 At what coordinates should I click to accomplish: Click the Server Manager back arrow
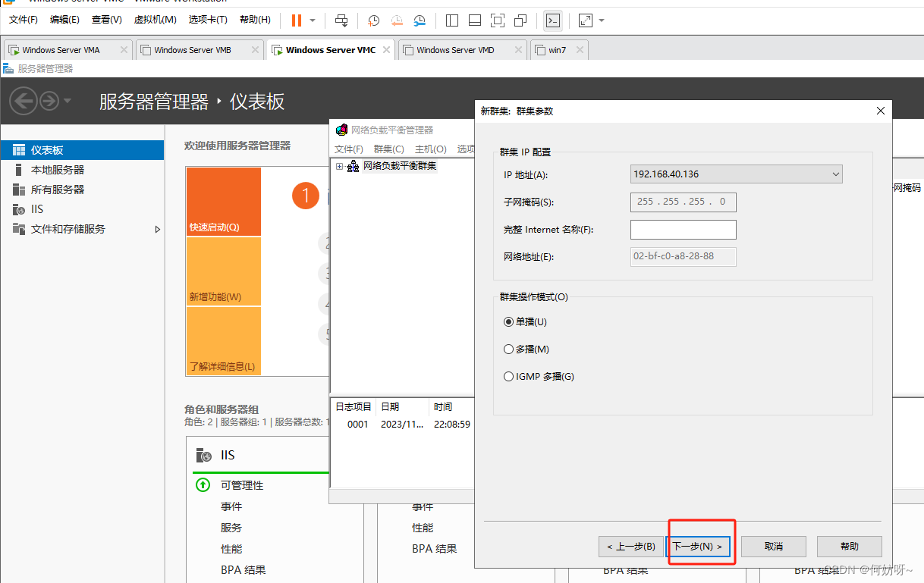pyautogui.click(x=24, y=101)
